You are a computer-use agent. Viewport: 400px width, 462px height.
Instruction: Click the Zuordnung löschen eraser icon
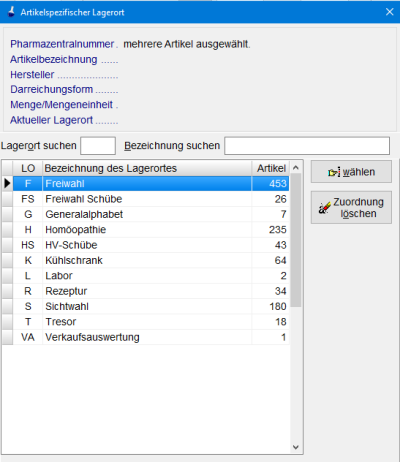pos(324,208)
